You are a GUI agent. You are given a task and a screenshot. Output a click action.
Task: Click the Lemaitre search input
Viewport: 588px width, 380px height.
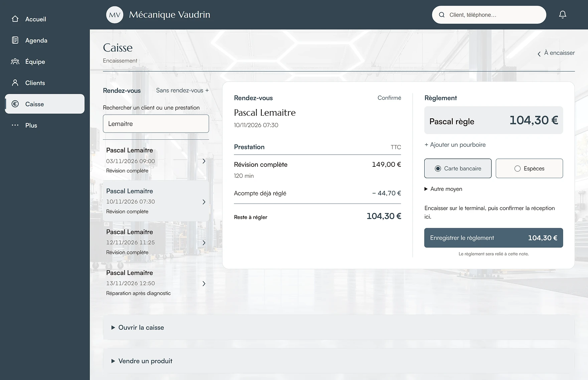click(156, 124)
